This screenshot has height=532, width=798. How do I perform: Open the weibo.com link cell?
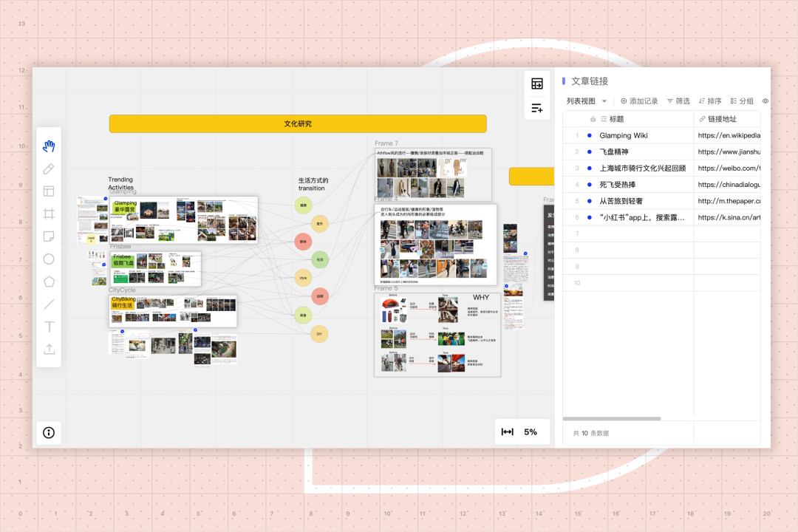tap(727, 168)
